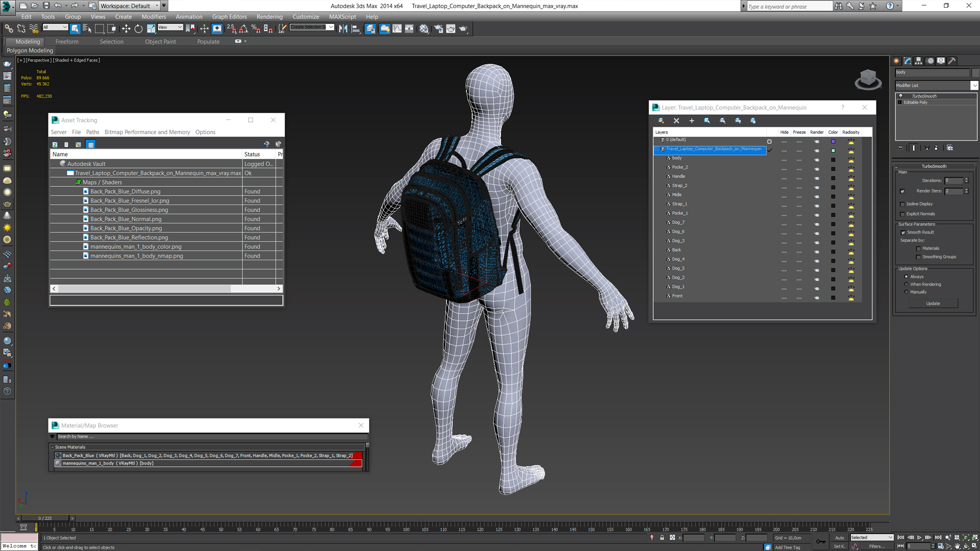
Task: Click the Rotate tool icon
Action: pos(139,28)
